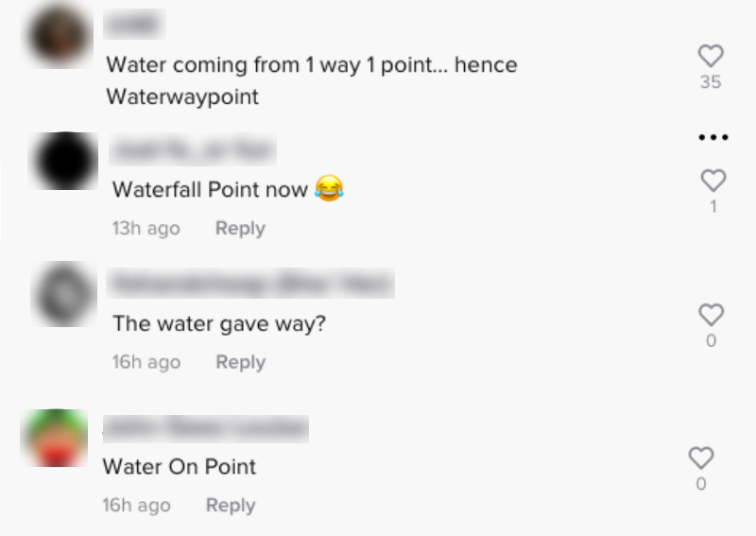This screenshot has height=536, width=756.
Task: Heart the "Water On Point" comment
Action: pos(701,458)
